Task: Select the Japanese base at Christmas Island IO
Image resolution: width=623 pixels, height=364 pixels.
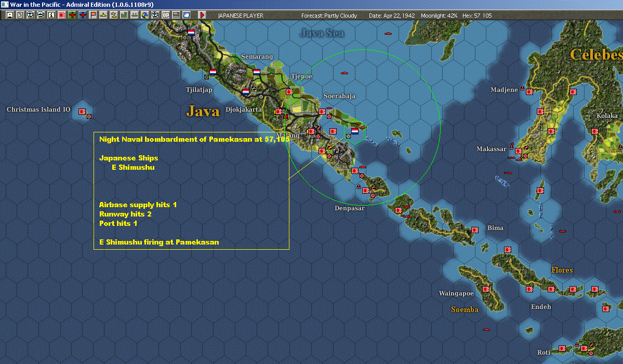Action: [82, 112]
